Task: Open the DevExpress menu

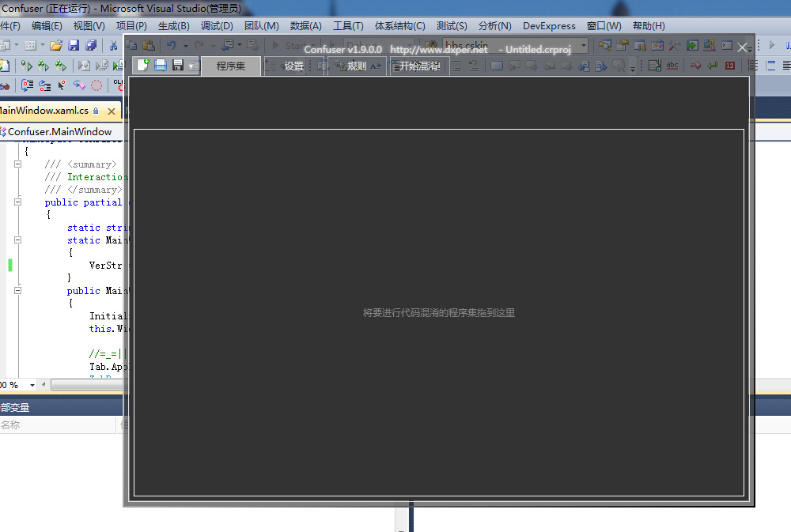Action: pyautogui.click(x=550, y=26)
